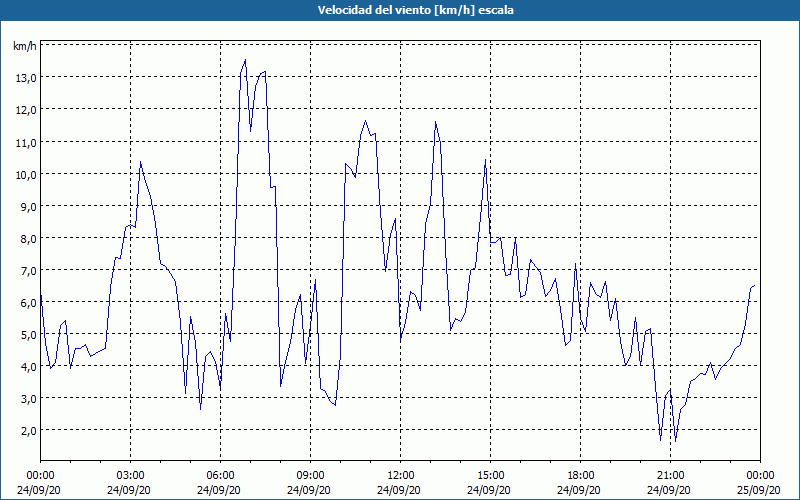
Task: Click the lowest wind dip after 21:00
Action: [676, 441]
